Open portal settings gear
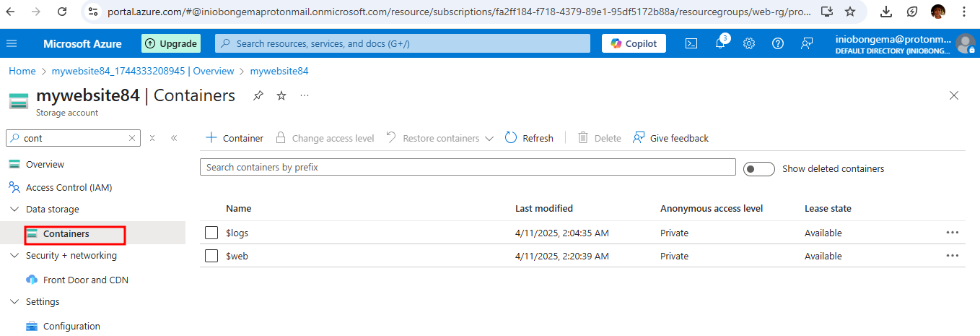980x336 pixels. pyautogui.click(x=749, y=43)
